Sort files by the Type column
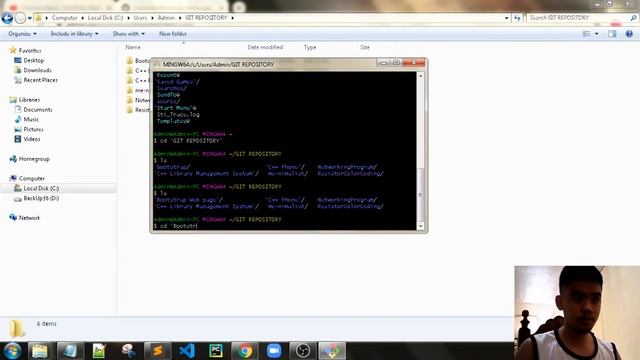640x360 pixels. pos(310,47)
